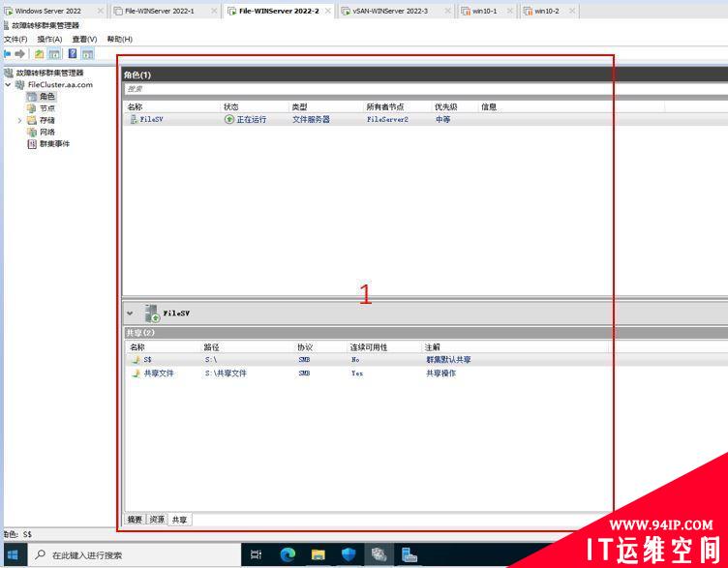Expand the 存储 tree node
728x568 pixels.
coord(19,120)
